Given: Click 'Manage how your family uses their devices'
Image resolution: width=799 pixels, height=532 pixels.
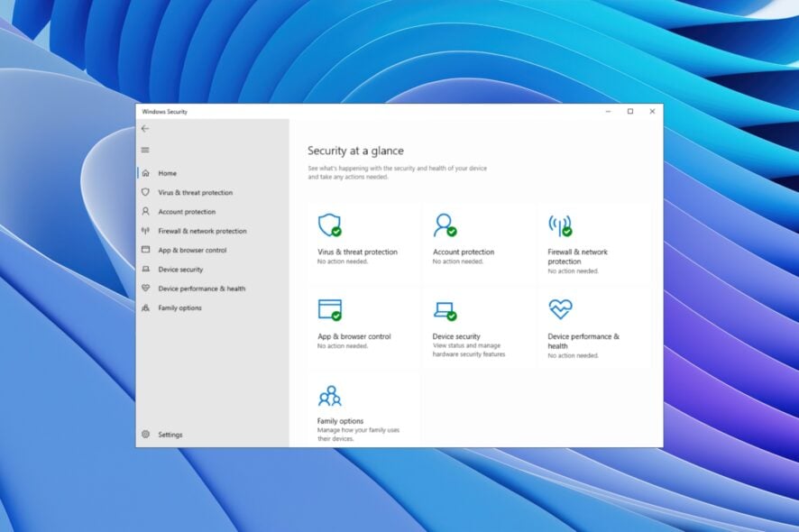Looking at the screenshot, I should [x=358, y=434].
